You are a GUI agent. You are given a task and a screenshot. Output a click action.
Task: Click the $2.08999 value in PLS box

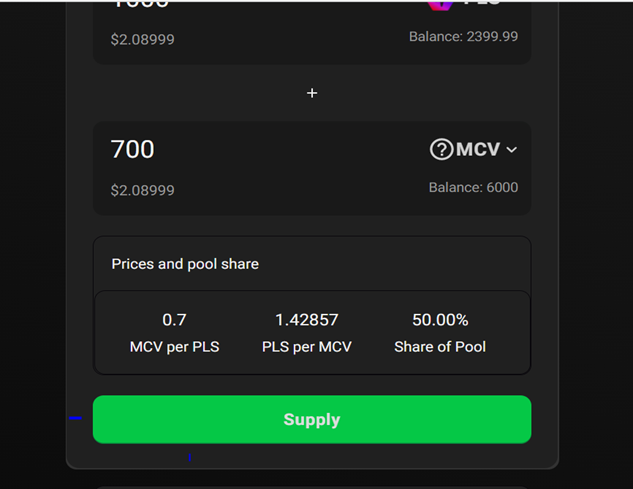[x=143, y=40]
